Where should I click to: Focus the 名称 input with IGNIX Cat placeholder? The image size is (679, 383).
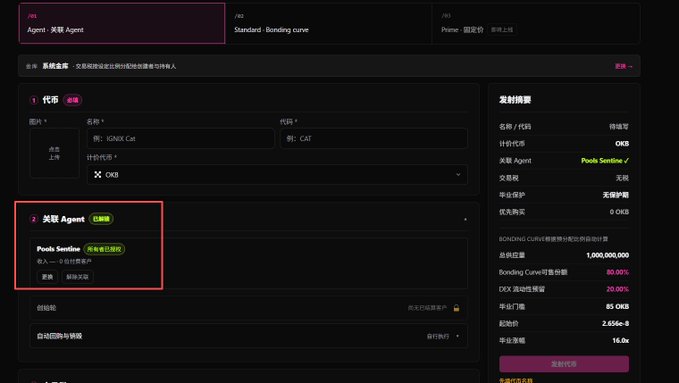[181, 139]
